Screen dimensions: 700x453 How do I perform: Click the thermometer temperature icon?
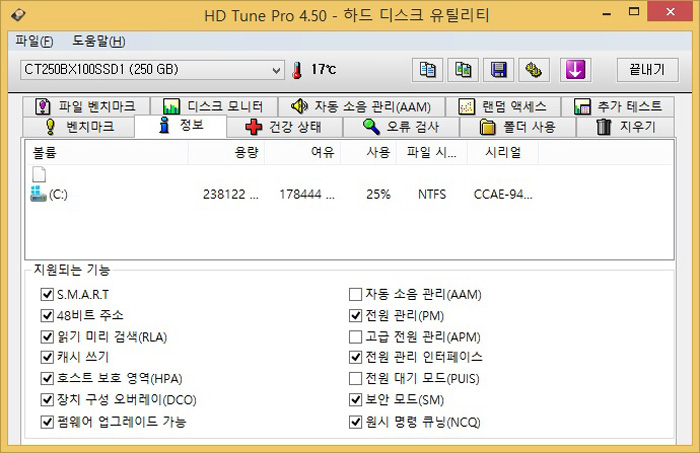pyautogui.click(x=297, y=70)
